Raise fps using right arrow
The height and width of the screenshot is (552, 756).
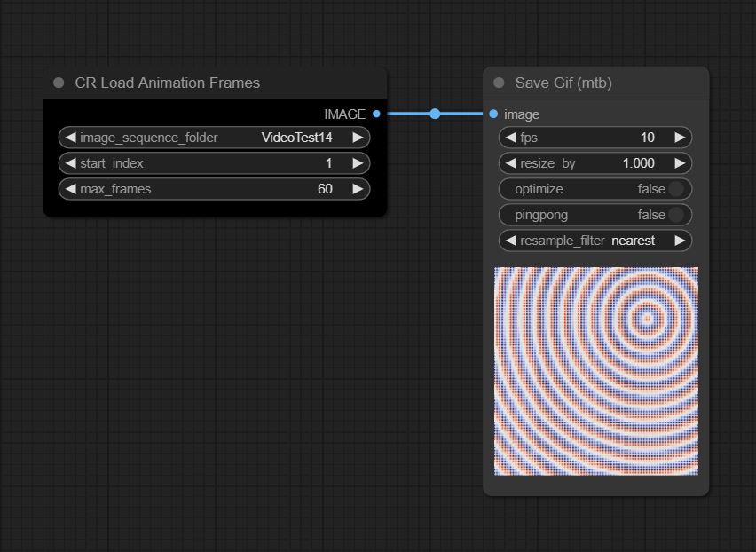tap(680, 138)
